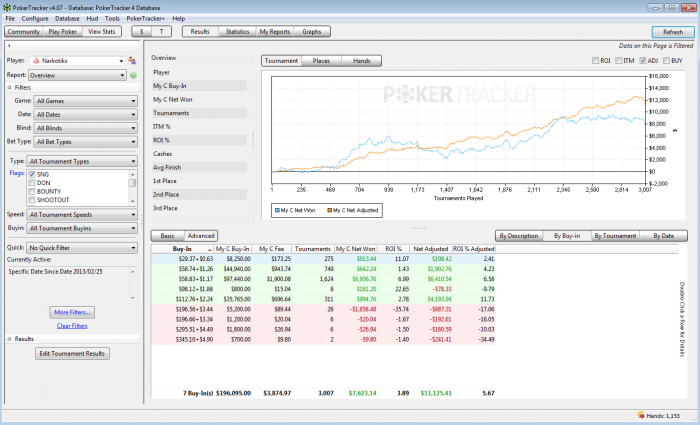Open the Blind filter dropdown
The height and width of the screenshot is (425, 700).
[x=85, y=128]
